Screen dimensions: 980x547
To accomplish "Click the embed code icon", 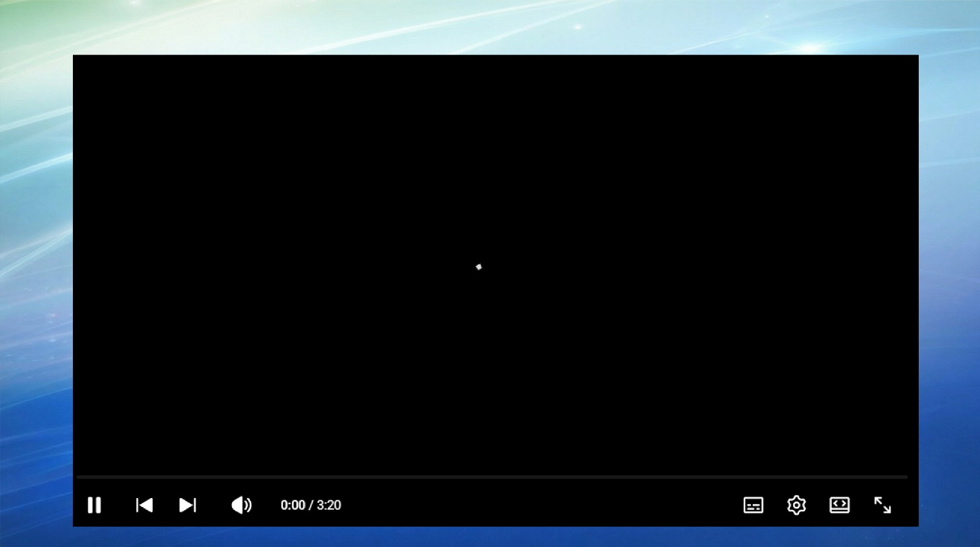I will pyautogui.click(x=839, y=505).
